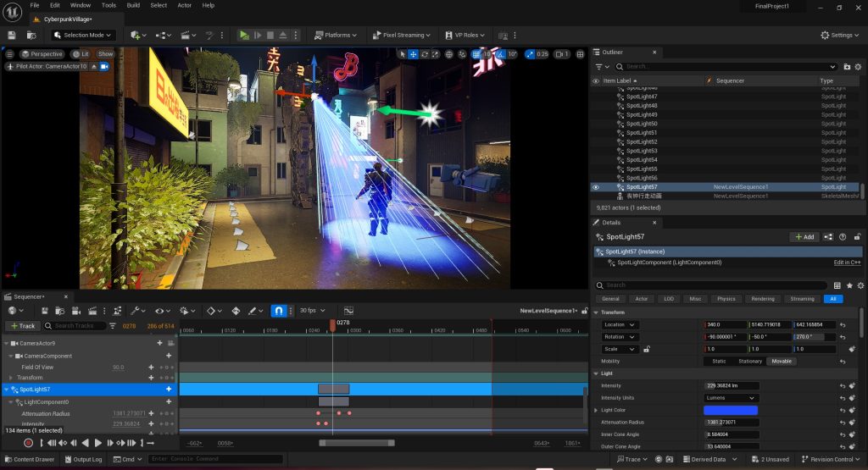Toggle grid snapping in the viewport toolbar
868x470 pixels.
click(x=476, y=54)
